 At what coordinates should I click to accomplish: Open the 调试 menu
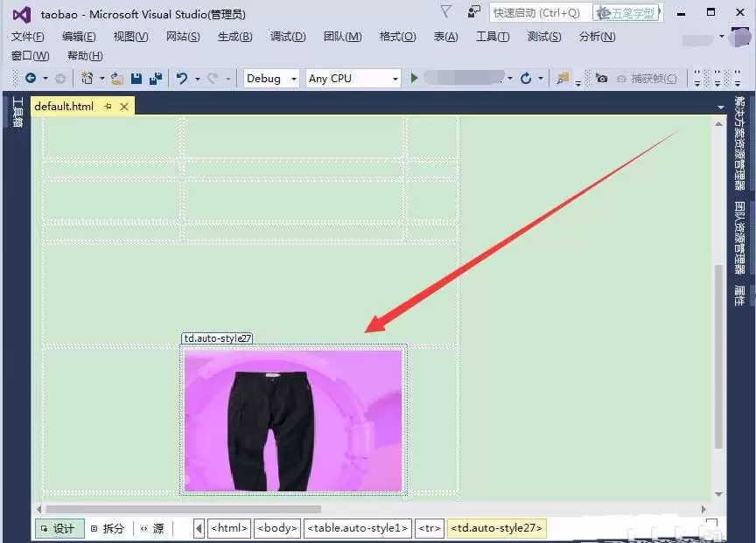pos(288,37)
